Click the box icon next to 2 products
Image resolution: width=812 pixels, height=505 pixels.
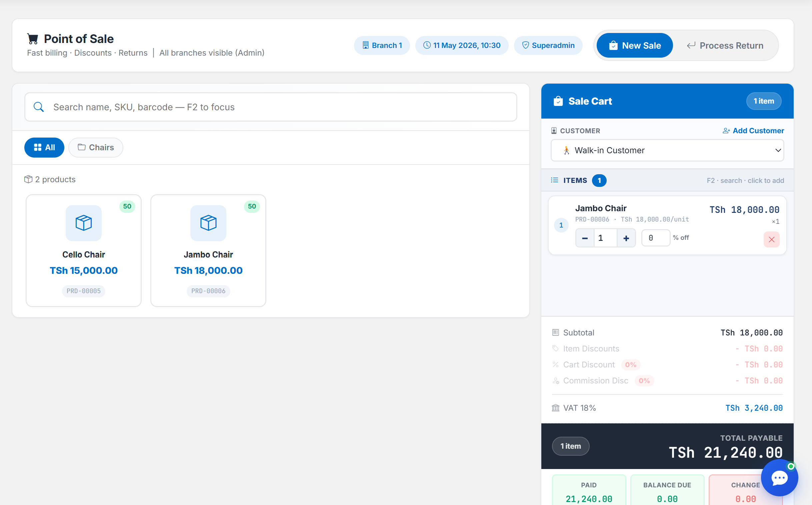pos(28,179)
